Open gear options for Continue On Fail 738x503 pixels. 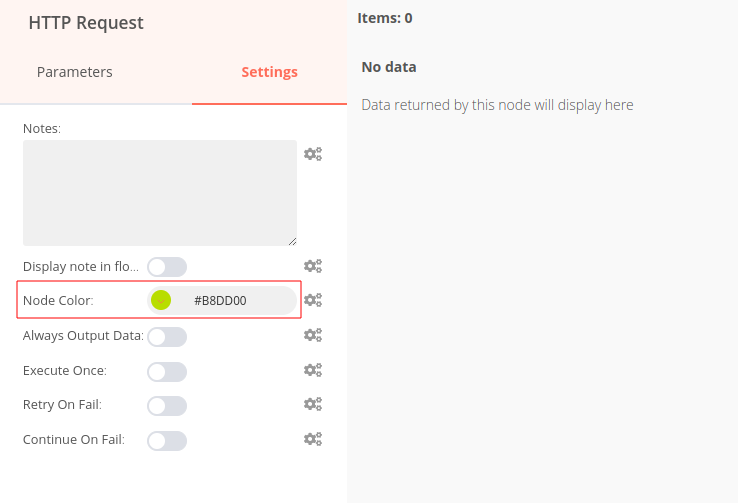coord(313,439)
